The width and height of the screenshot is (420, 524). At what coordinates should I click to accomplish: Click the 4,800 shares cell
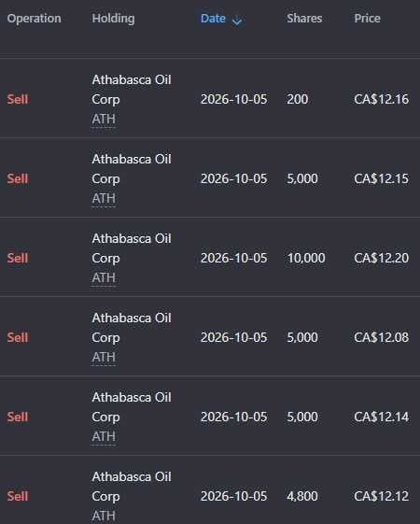[x=302, y=496]
